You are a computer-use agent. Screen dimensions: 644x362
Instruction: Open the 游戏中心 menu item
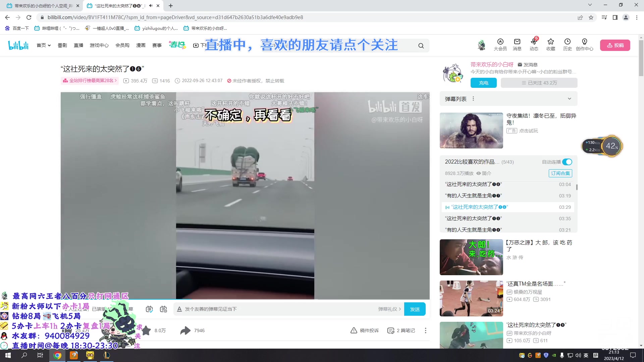pos(99,45)
